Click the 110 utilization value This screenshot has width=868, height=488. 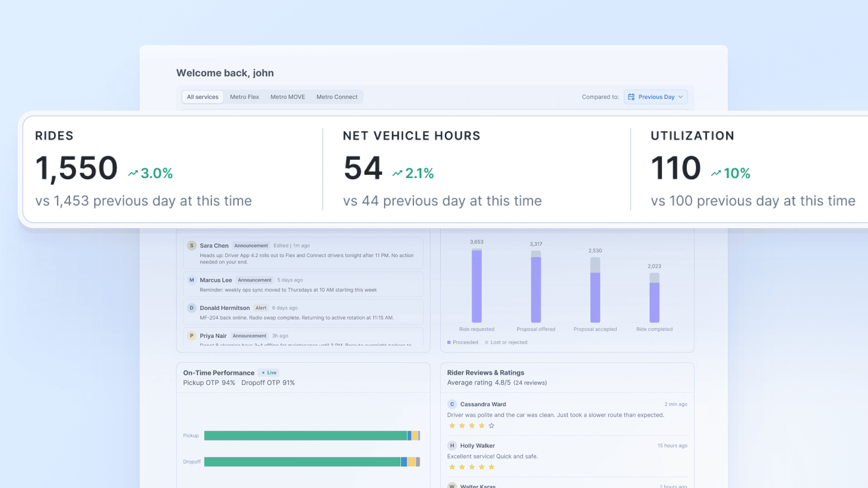pyautogui.click(x=676, y=168)
